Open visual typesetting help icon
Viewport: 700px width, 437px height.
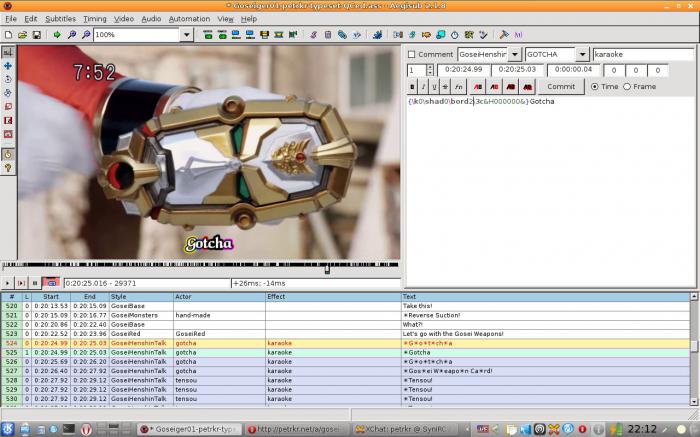[x=8, y=168]
